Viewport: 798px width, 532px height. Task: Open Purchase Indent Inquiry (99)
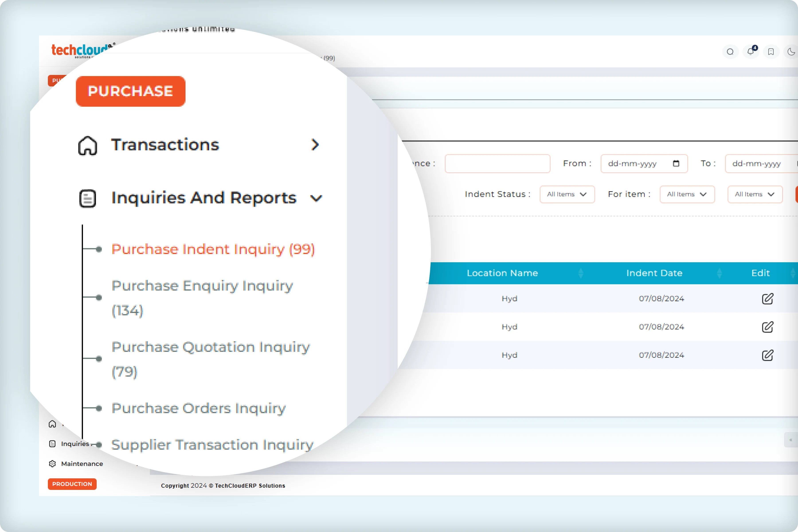click(213, 249)
